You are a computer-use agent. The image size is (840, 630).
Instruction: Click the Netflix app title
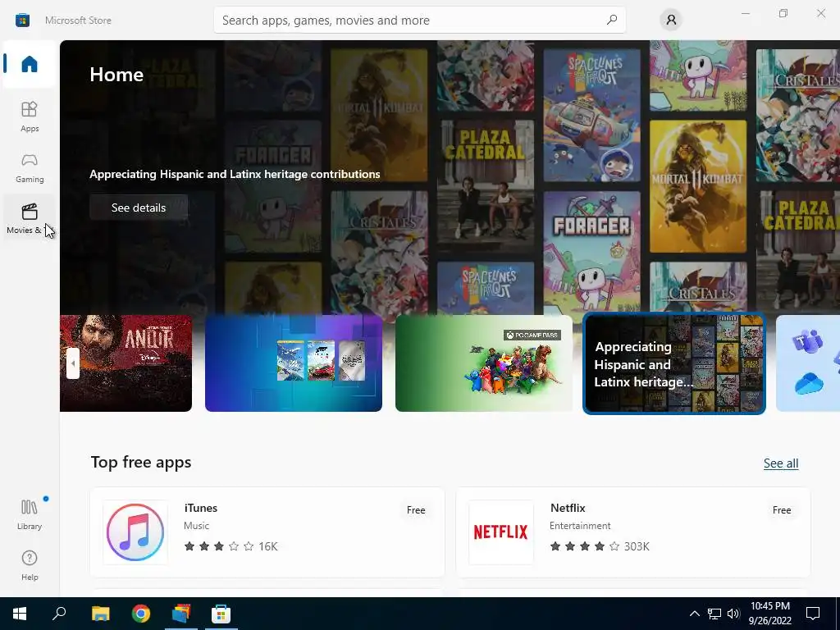tap(568, 508)
